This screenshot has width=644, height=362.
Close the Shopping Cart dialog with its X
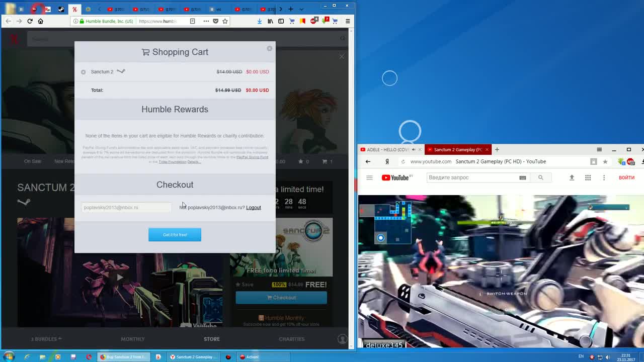click(269, 48)
